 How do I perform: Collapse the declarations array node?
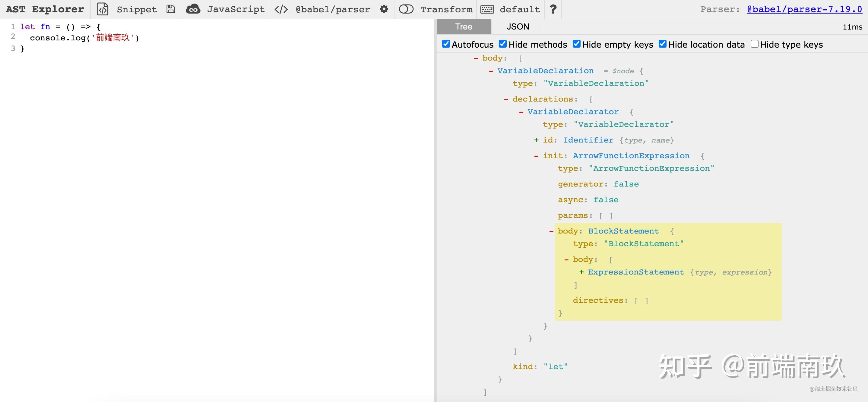coord(506,99)
